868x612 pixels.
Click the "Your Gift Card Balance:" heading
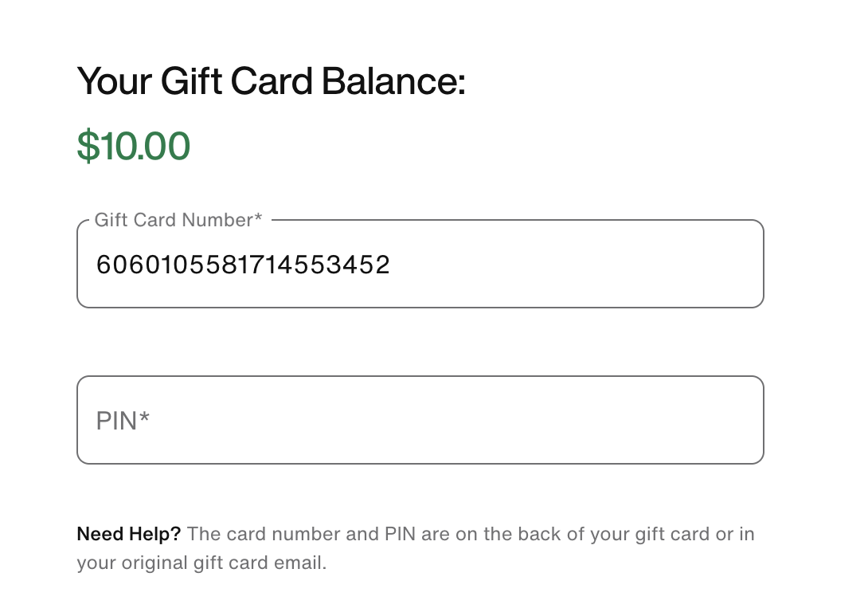tap(271, 82)
